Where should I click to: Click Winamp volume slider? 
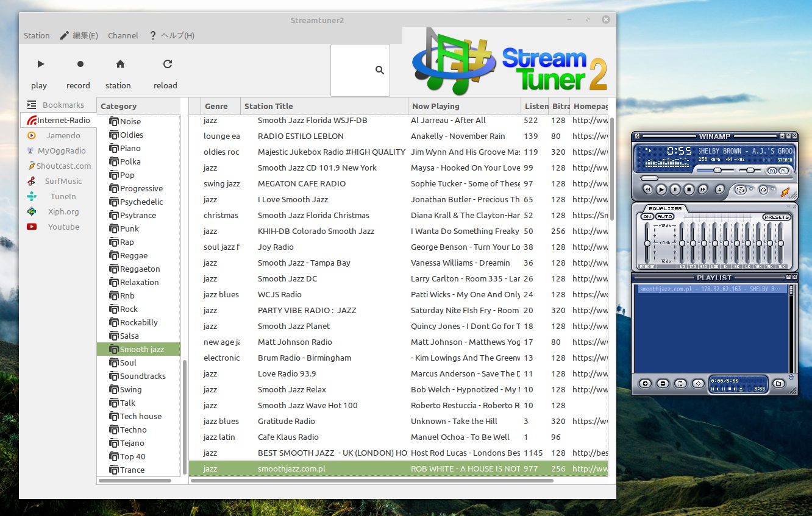pyautogui.click(x=715, y=171)
